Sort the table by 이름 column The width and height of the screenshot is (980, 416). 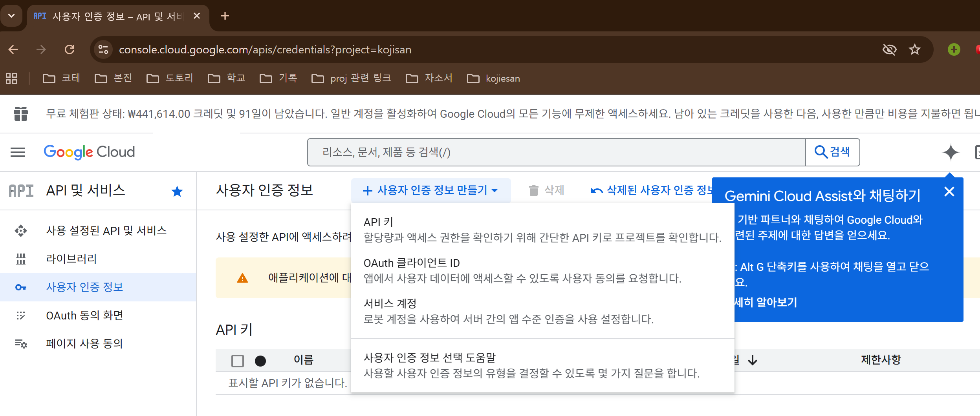[304, 360]
